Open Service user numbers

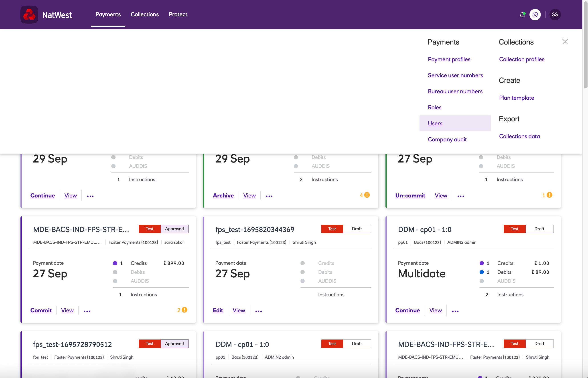click(455, 75)
